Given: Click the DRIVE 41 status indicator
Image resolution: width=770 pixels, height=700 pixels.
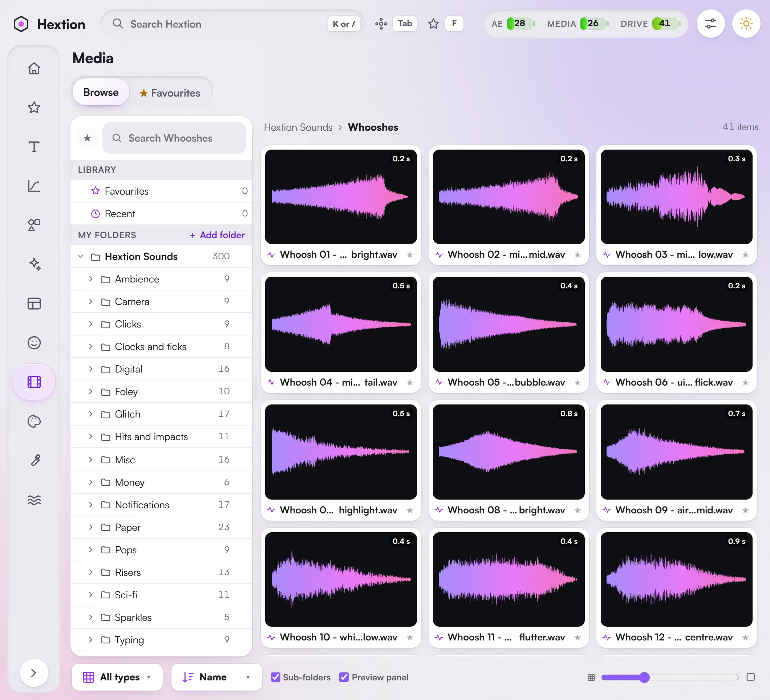Looking at the screenshot, I should point(651,24).
